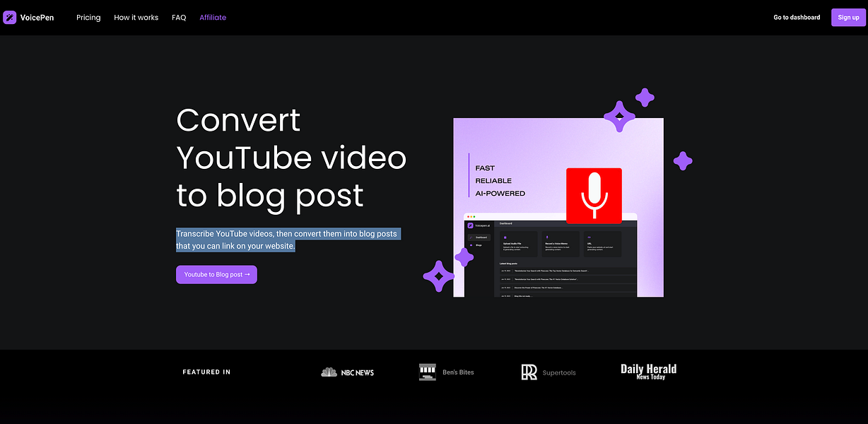The width and height of the screenshot is (868, 424).
Task: Click the Sign up button
Action: [848, 17]
